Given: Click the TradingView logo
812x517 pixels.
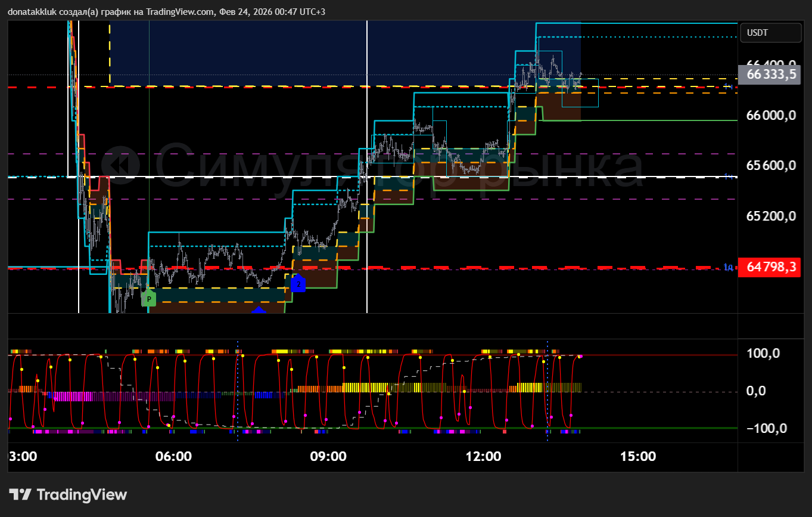Looking at the screenshot, I should [x=69, y=494].
